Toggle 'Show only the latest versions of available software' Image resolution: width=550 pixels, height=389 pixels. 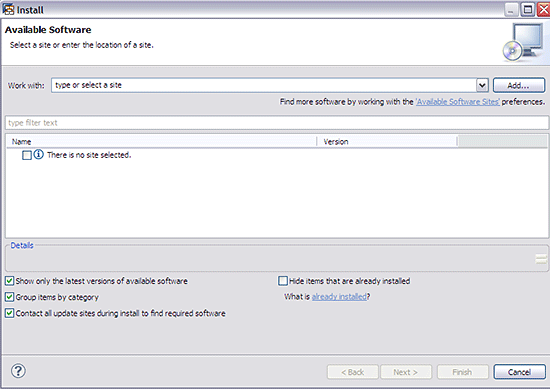pos(9,281)
